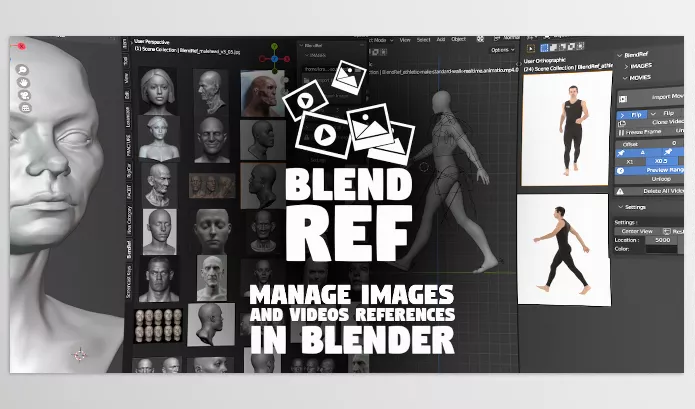This screenshot has width=695, height=409.
Task: Click the Import Movie button
Action: click(x=650, y=97)
